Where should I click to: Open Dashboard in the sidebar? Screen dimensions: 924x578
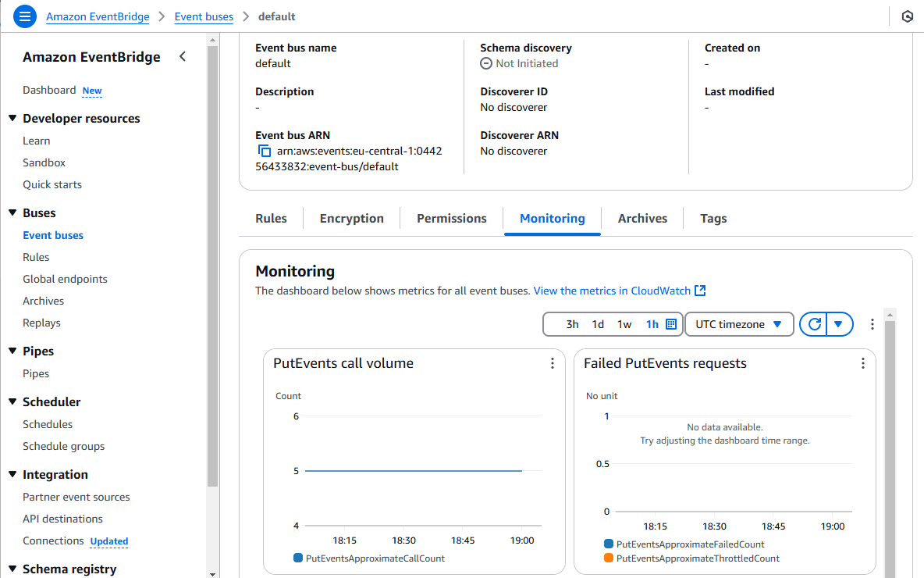click(x=49, y=90)
